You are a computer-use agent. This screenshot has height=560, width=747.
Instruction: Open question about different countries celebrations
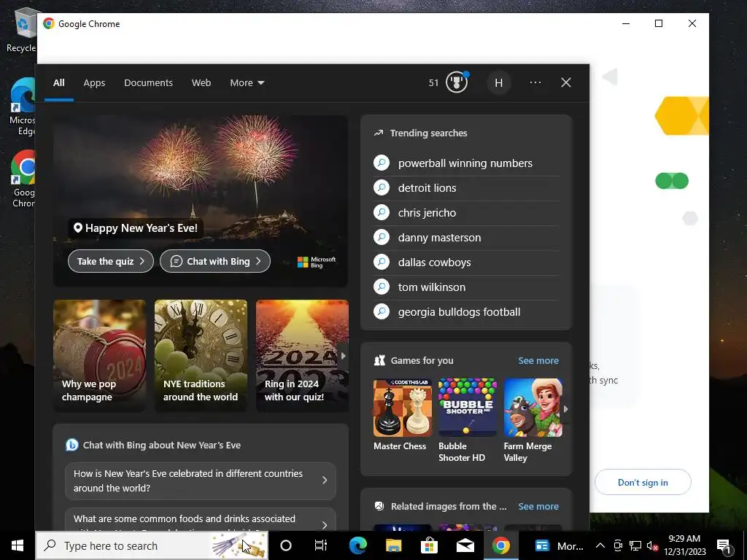pos(201,481)
